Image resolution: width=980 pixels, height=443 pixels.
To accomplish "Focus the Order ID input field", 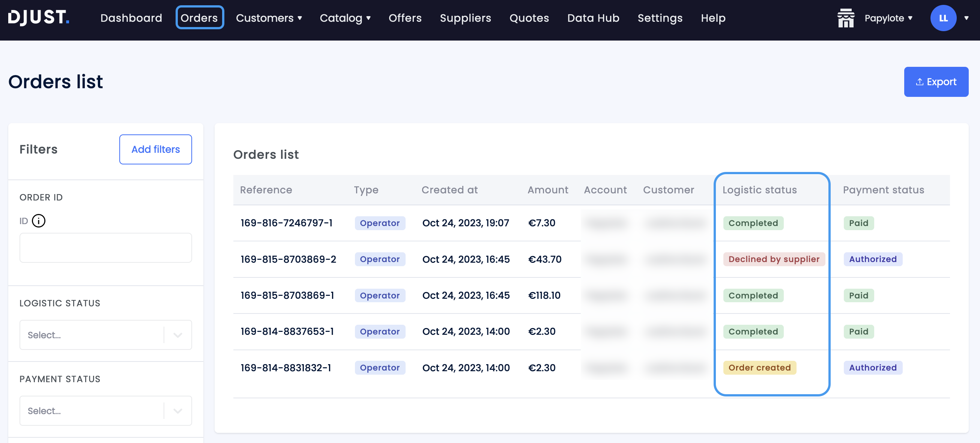I will point(105,248).
